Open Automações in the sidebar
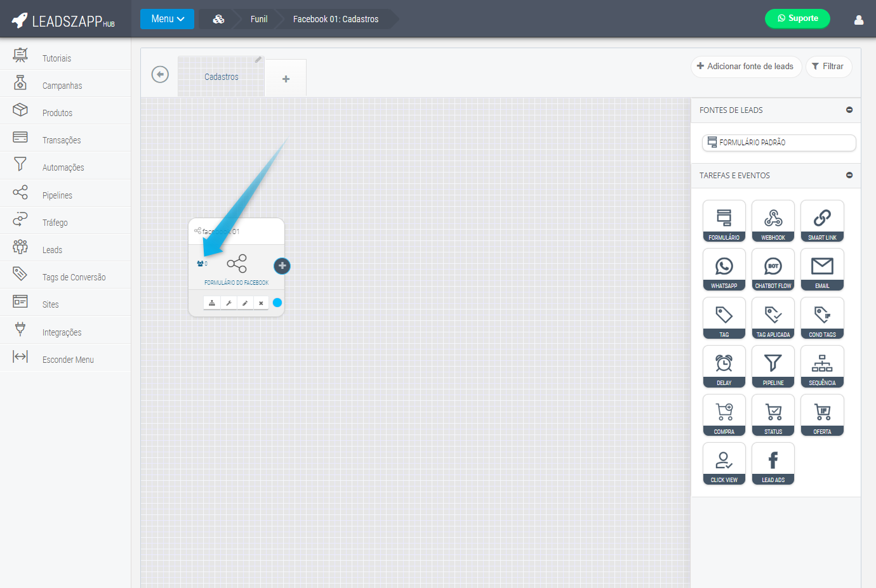Viewport: 876px width, 588px height. click(63, 167)
